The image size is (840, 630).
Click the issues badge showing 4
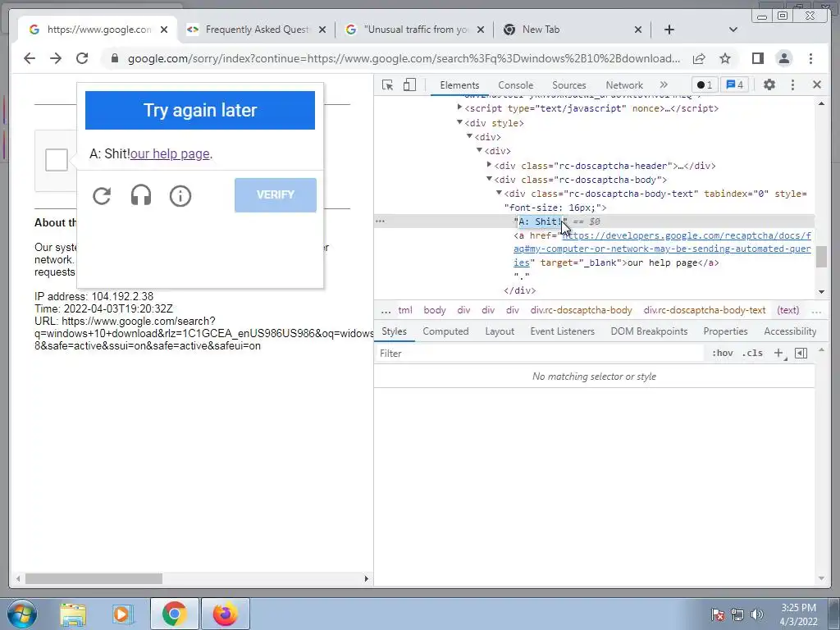(x=734, y=85)
